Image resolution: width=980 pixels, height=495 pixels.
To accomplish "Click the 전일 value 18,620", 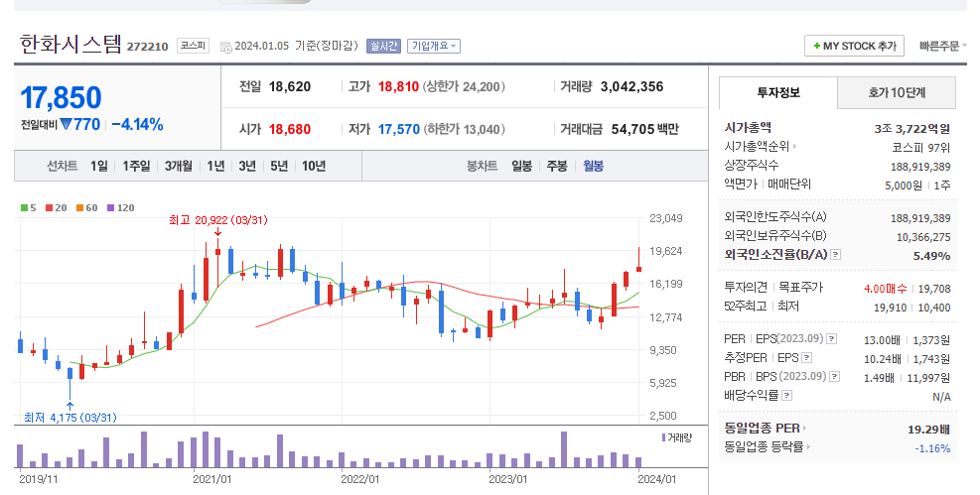I will [x=289, y=86].
